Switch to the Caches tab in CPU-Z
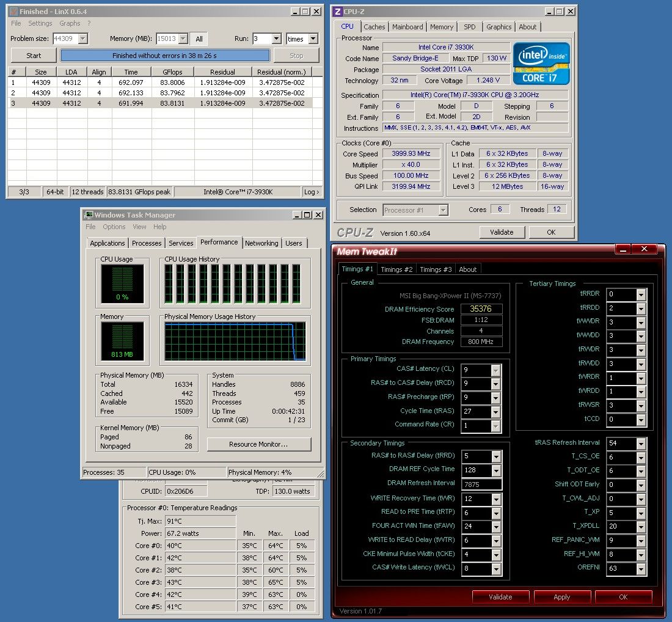The image size is (672, 622). coord(374,27)
